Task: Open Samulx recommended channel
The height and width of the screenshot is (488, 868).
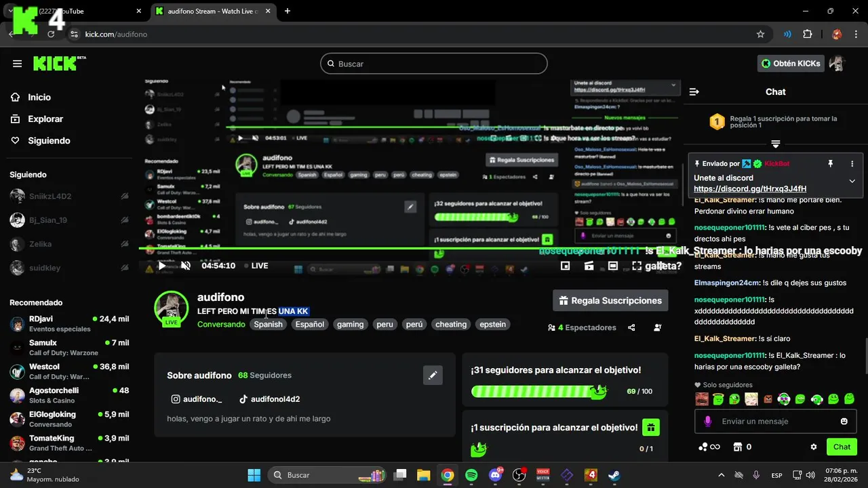Action: click(x=69, y=347)
